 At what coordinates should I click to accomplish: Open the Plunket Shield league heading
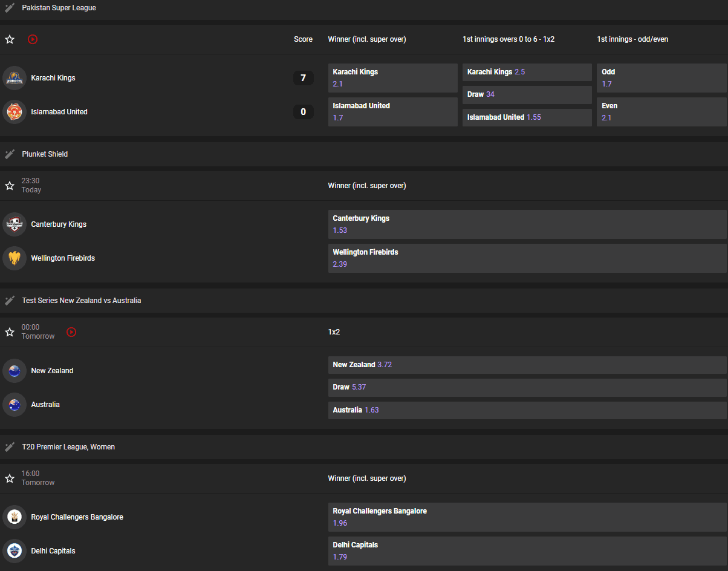[x=45, y=154]
